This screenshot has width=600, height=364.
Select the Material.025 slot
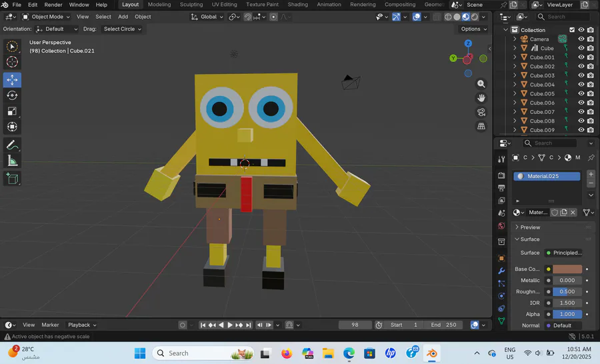tap(547, 176)
